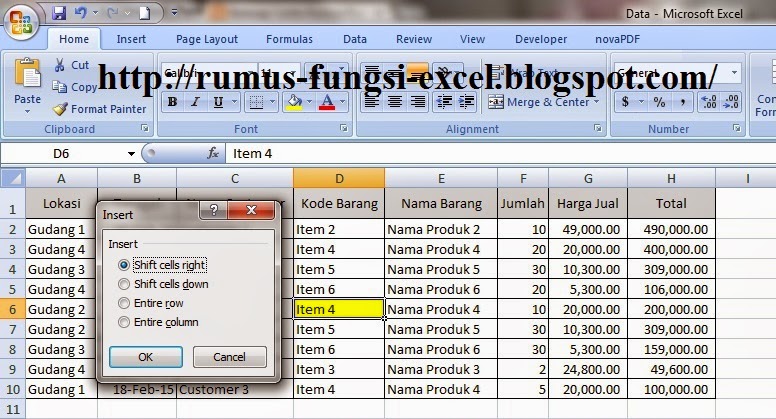Select Shift cells right option
Image resolution: width=776 pixels, height=419 pixels.
point(164,265)
